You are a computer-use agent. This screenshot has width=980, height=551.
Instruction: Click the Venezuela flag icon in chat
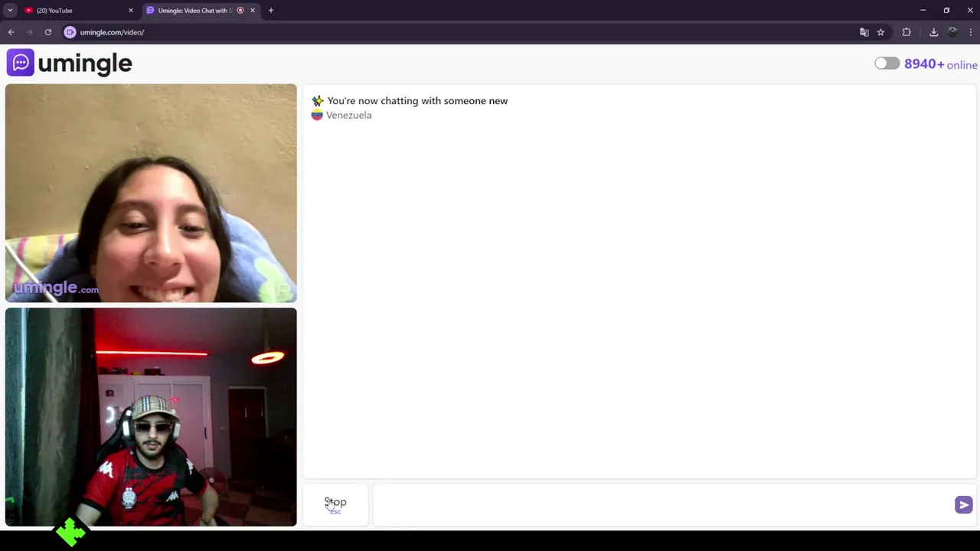317,115
